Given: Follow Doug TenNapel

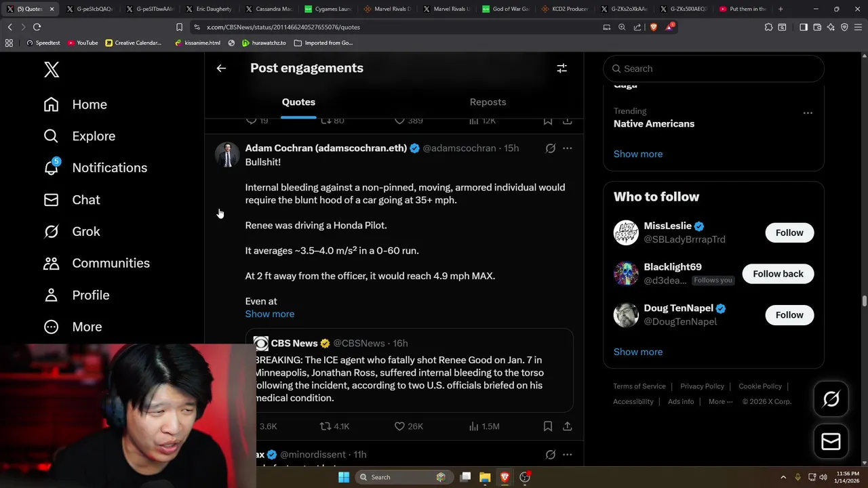Looking at the screenshot, I should pyautogui.click(x=789, y=315).
